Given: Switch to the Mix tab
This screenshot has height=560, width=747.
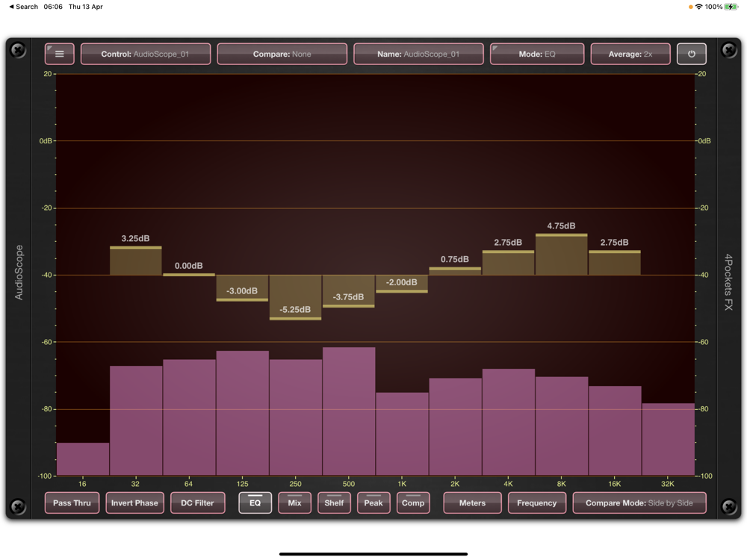Looking at the screenshot, I should coord(294,503).
